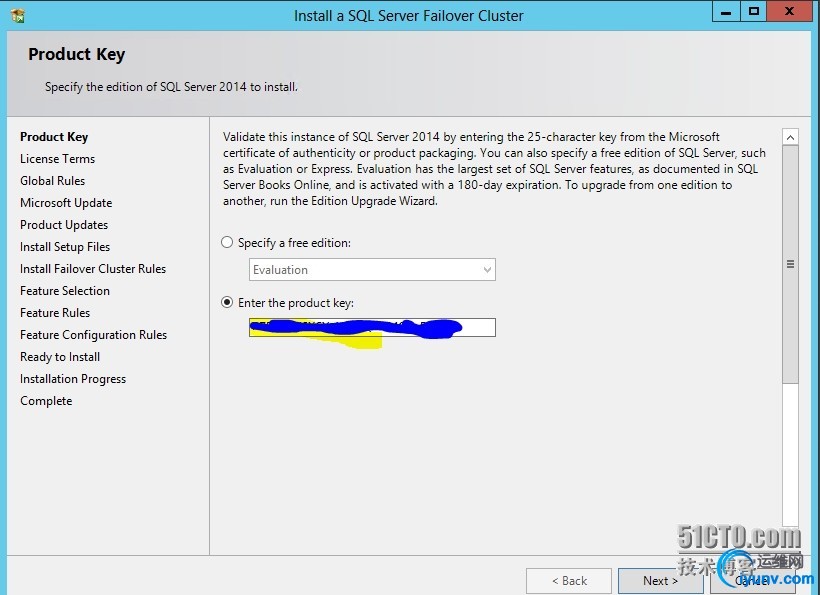Select the 'Enter the product key' radio button

227,303
